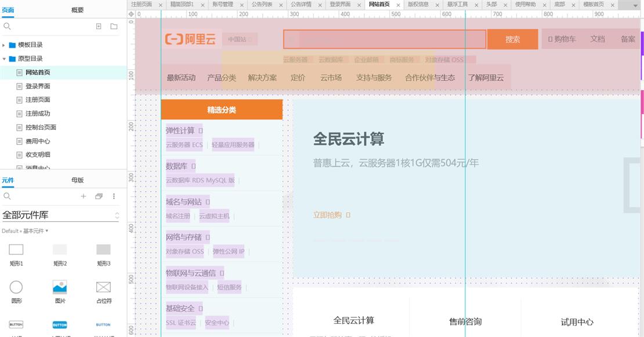Click the search icon in the widget library panel
The image size is (644, 337).
tap(7, 196)
